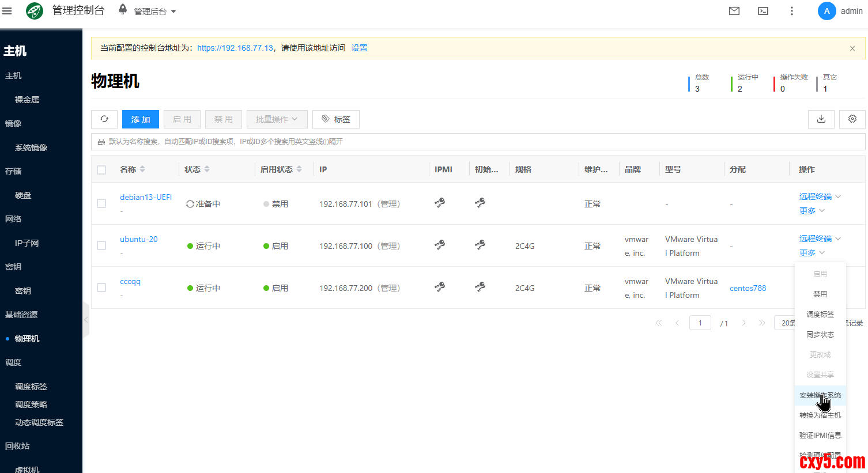Click initial account key icon for cccqq

click(480, 287)
